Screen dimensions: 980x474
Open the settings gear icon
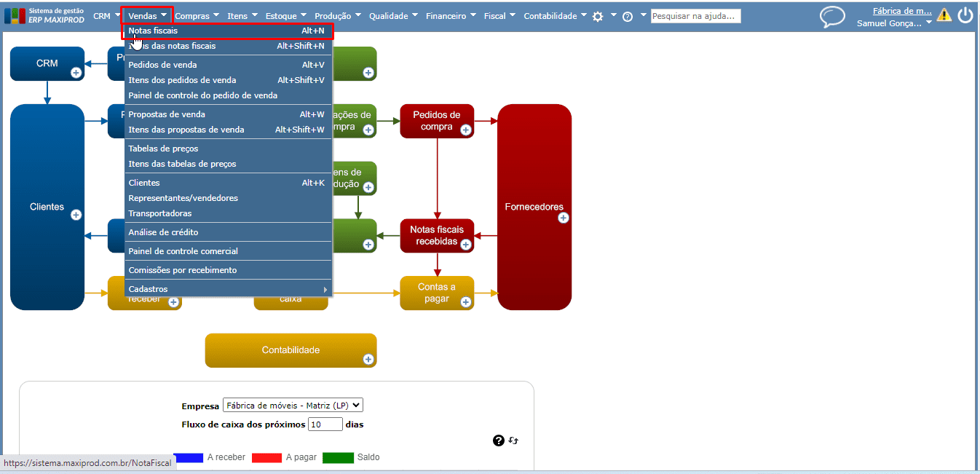click(x=598, y=16)
